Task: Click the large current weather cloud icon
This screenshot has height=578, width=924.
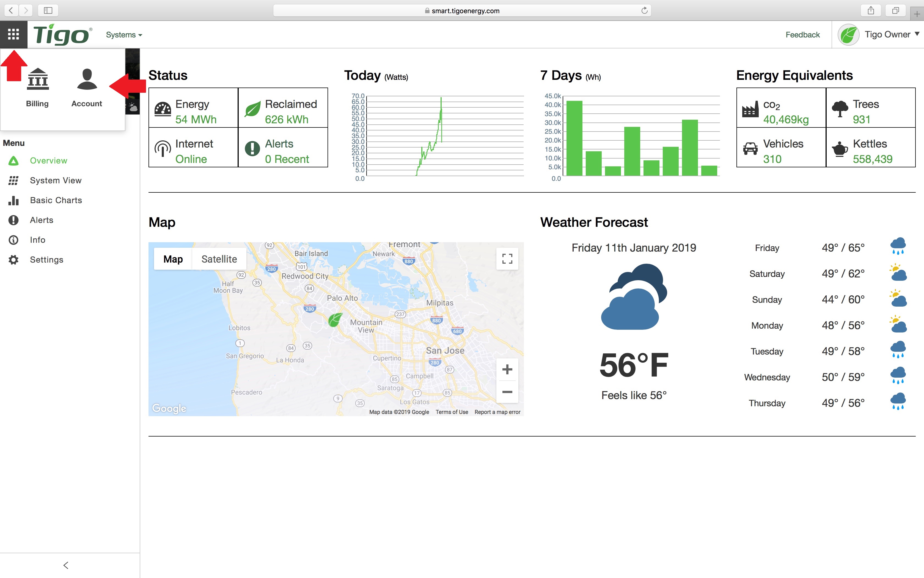Action: [634, 297]
